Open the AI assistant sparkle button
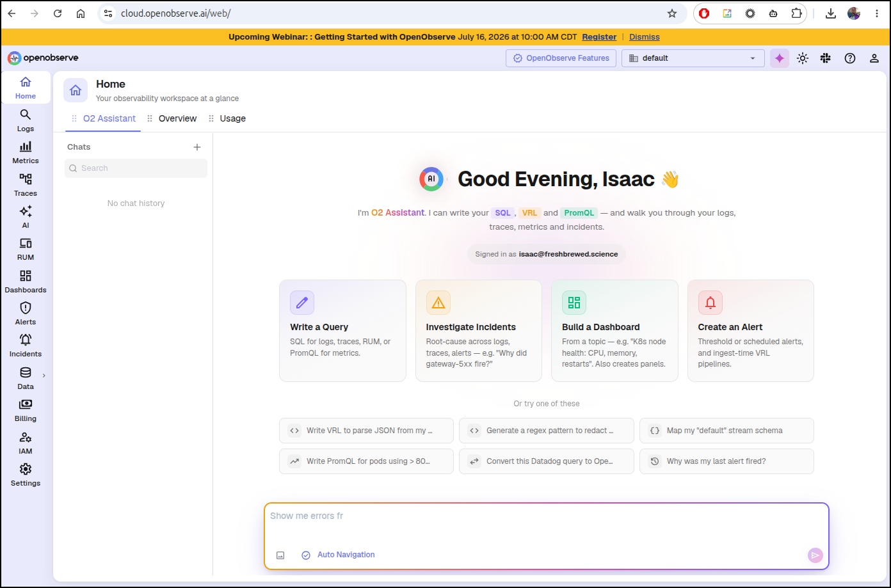891x588 pixels. coord(780,58)
